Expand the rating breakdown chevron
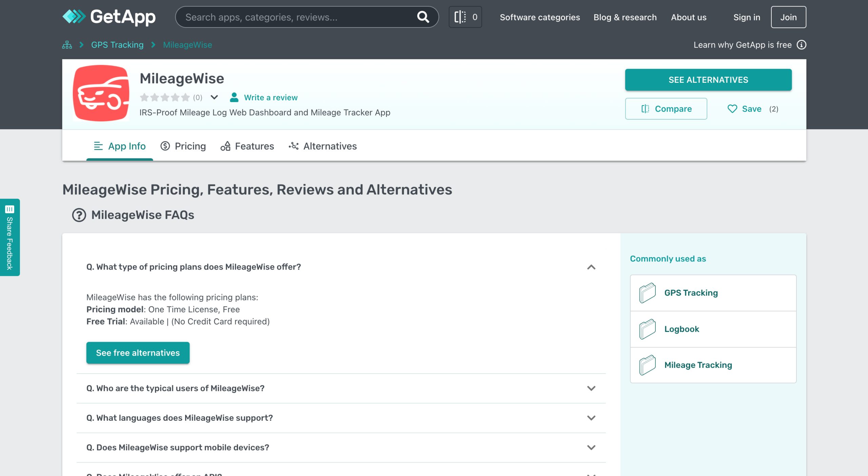Image resolution: width=868 pixels, height=476 pixels. [214, 97]
